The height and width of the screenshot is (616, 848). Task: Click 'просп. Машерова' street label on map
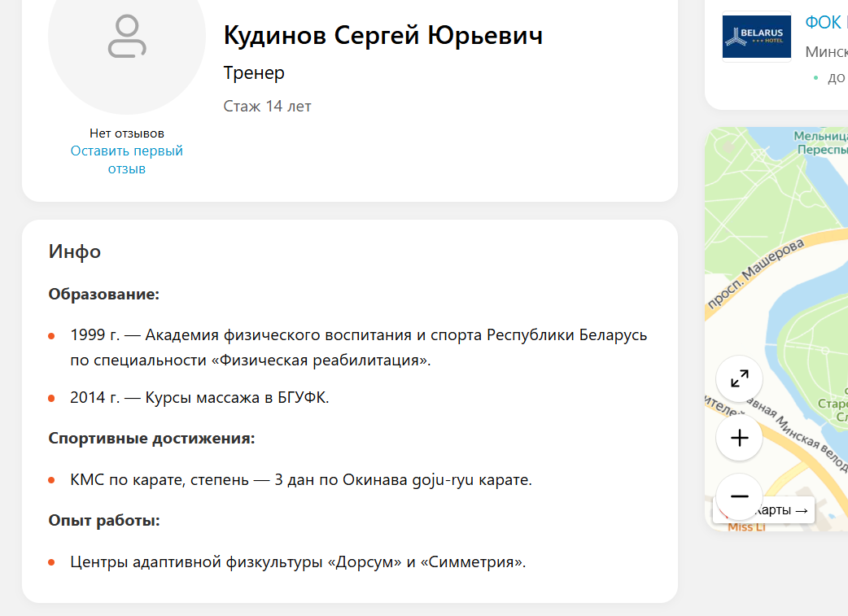pos(755,273)
